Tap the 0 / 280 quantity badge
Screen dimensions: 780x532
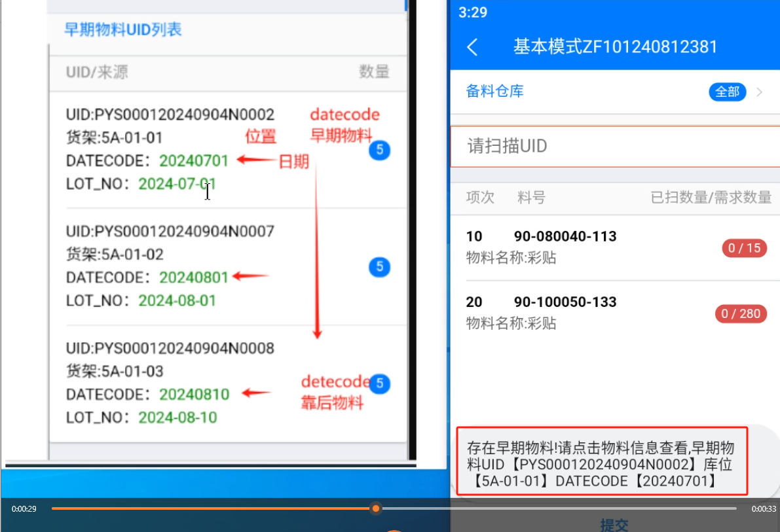(x=741, y=314)
